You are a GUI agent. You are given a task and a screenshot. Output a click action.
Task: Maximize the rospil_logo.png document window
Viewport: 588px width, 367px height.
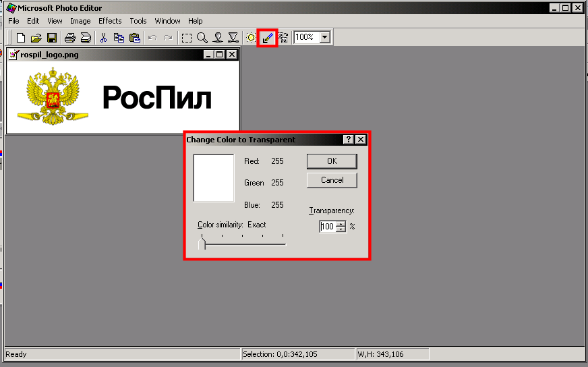tap(220, 55)
